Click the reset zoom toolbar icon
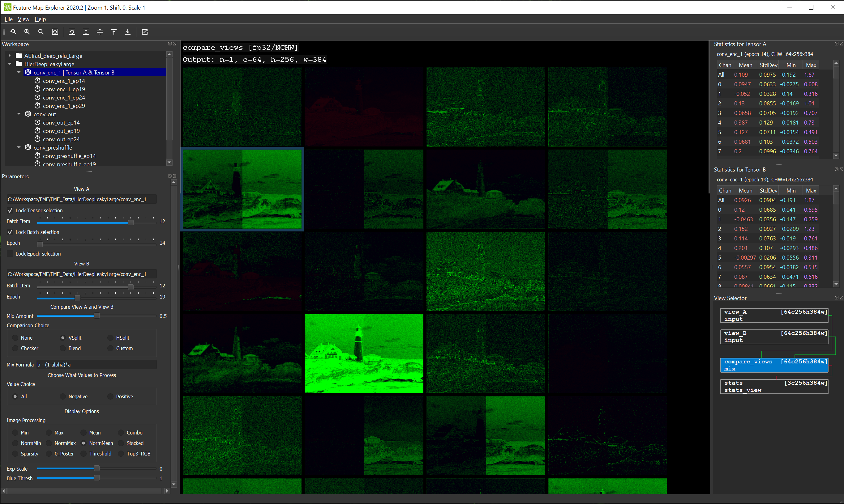 tap(13, 32)
